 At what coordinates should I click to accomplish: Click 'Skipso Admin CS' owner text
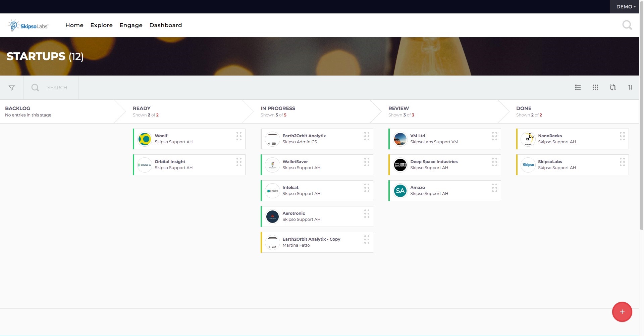tap(300, 142)
